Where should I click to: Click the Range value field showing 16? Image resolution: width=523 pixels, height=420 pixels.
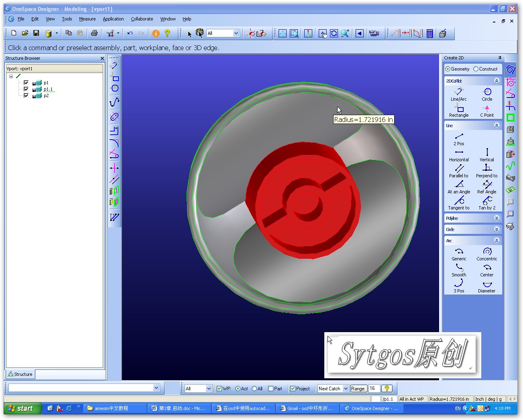374,388
